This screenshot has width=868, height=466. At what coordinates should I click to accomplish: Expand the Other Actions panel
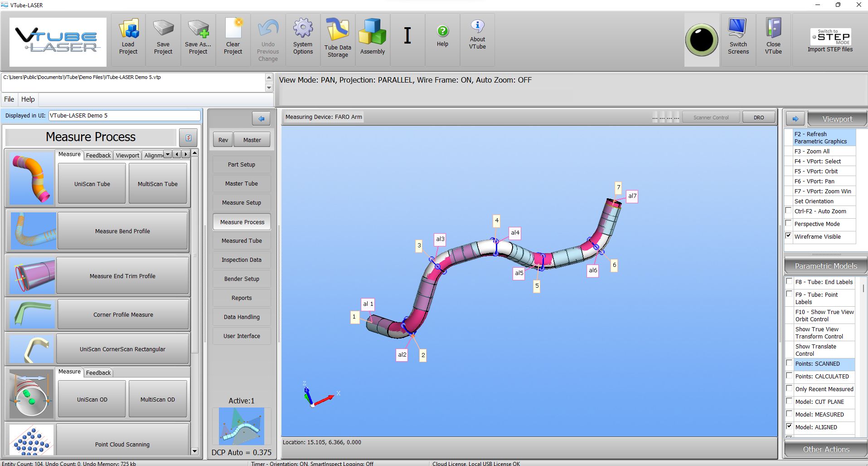826,449
